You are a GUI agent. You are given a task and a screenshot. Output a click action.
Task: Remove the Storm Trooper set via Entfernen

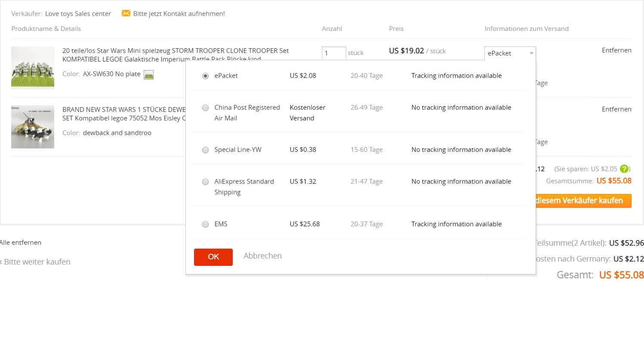616,50
